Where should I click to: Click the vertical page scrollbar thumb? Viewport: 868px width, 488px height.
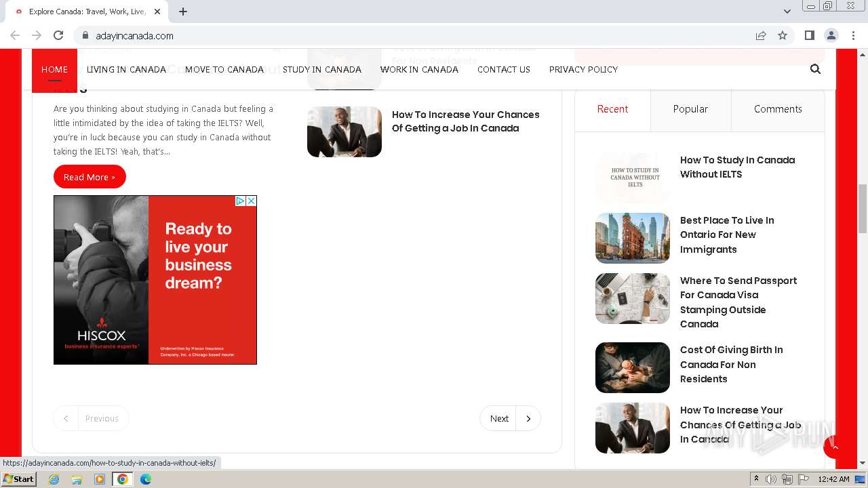tap(863, 208)
